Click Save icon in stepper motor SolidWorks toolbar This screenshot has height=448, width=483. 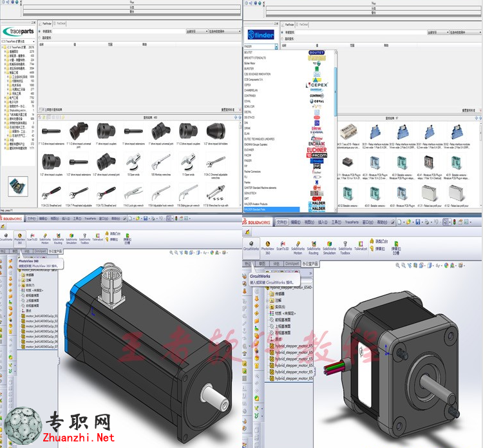click(418, 222)
